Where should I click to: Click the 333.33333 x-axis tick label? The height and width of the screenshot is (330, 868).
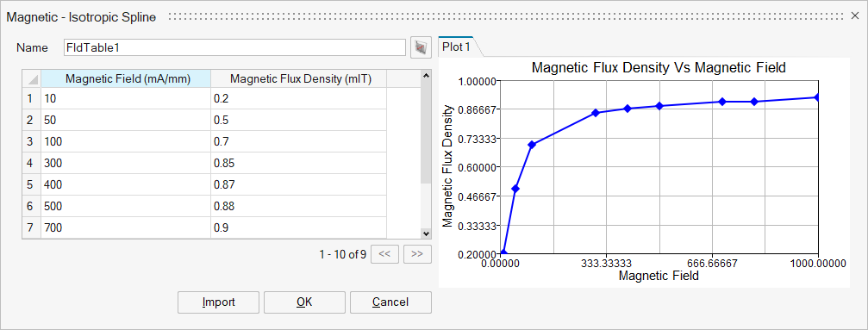(607, 264)
